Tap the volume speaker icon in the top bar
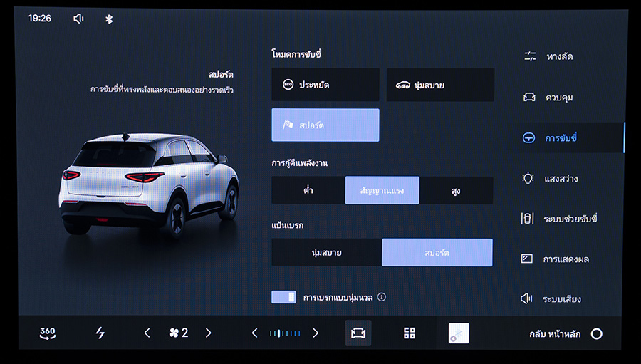 coord(78,19)
